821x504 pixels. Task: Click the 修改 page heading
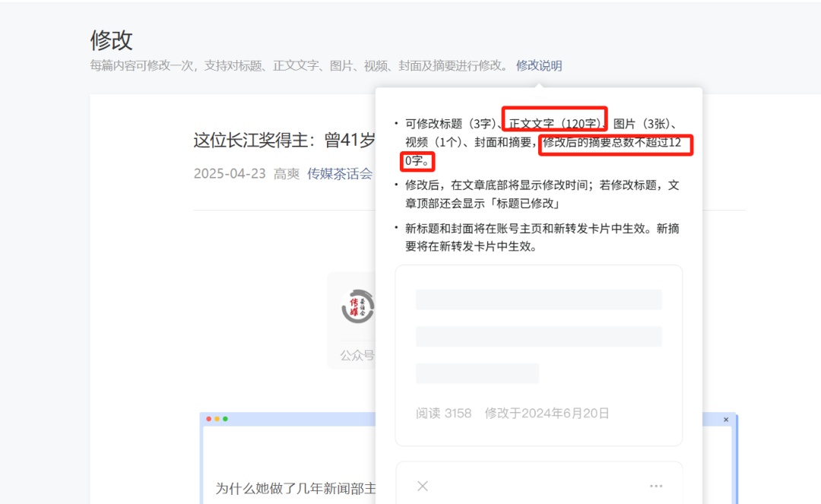111,40
